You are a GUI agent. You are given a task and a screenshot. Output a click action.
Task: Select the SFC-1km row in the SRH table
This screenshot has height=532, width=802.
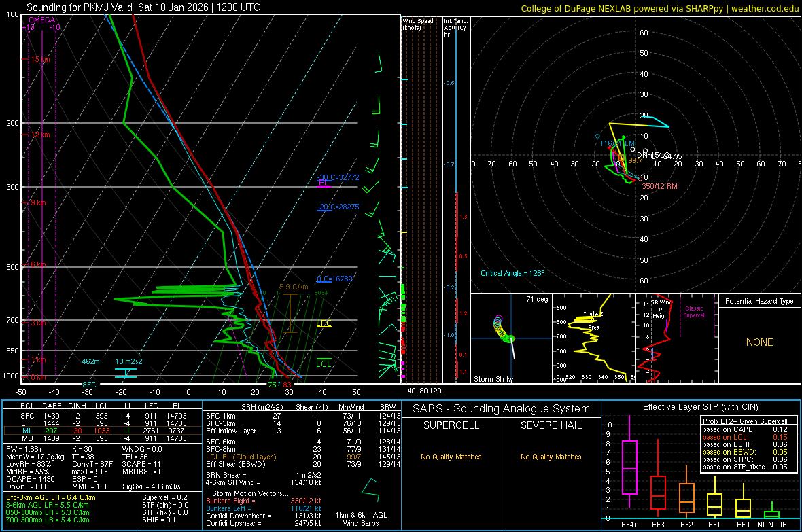[x=303, y=416]
